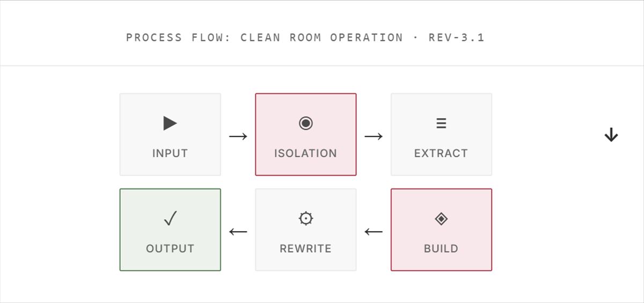Screen dimensions: 644x303
Task: Click the arrow between BUILD and REWRITE
Action: point(374,232)
